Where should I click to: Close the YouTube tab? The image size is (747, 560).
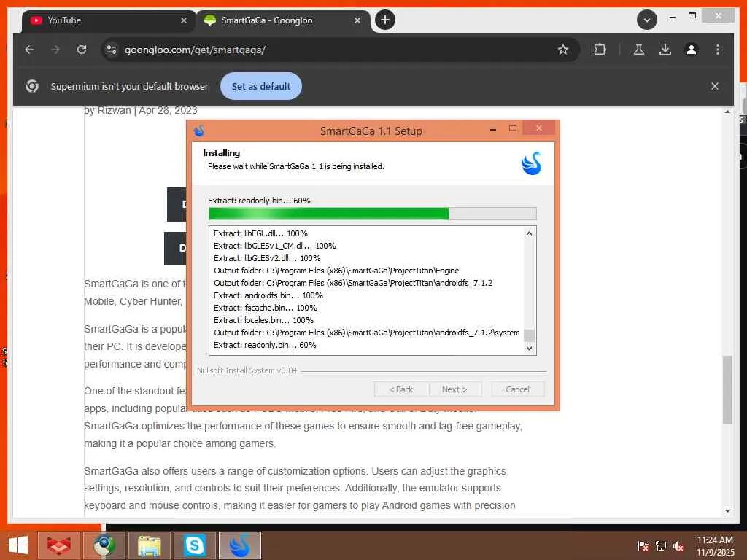tap(183, 20)
